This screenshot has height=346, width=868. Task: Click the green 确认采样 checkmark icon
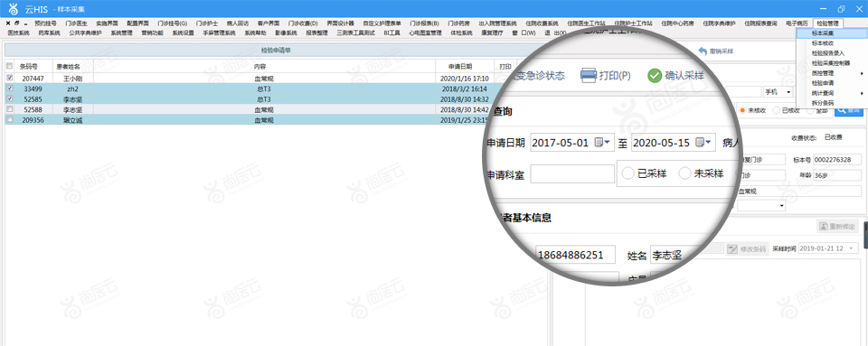pos(655,76)
